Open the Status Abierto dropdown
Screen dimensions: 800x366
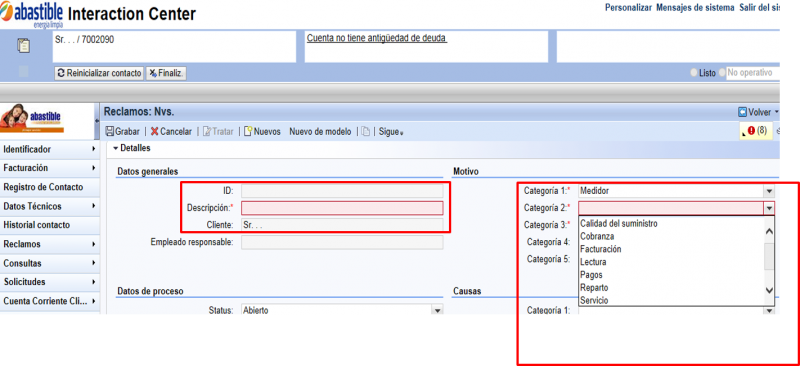click(x=437, y=310)
